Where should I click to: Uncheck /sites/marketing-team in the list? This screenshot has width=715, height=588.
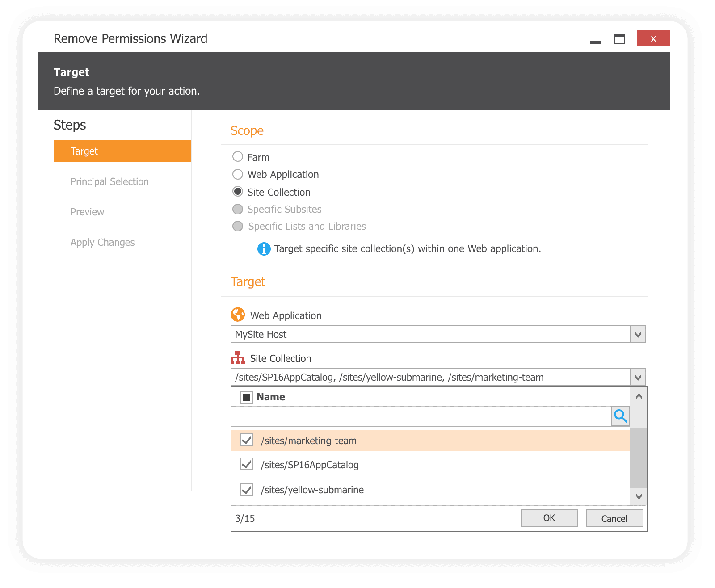(246, 440)
